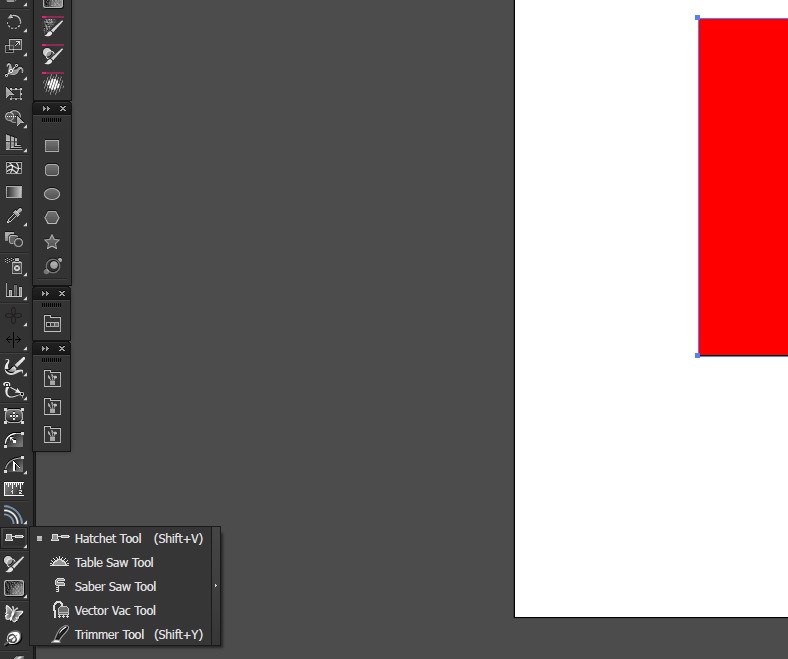
Task: Click the hatched texture brush icon
Action: click(53, 83)
